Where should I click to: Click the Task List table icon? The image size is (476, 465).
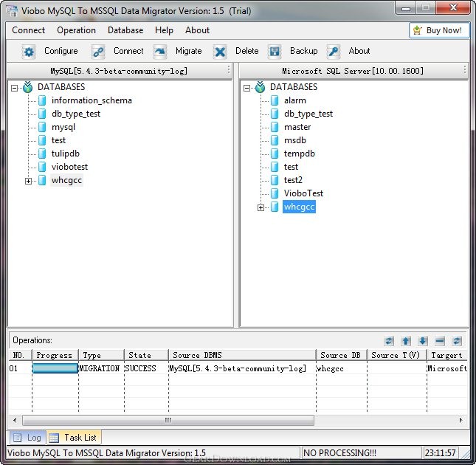(x=54, y=438)
